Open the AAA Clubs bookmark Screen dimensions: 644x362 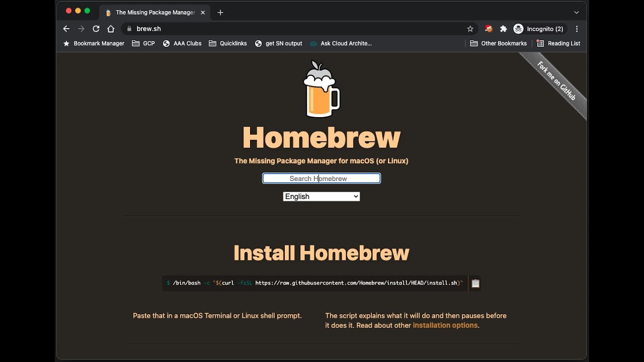coord(182,43)
